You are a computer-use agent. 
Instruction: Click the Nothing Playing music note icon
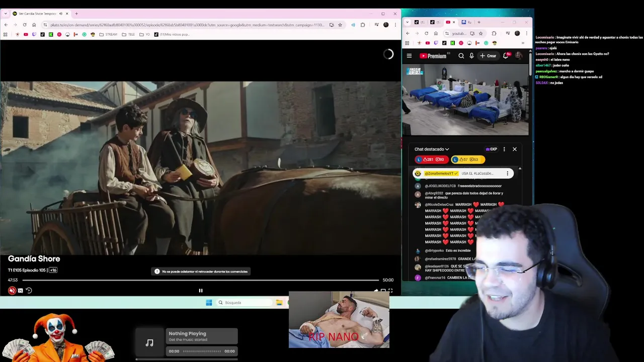[x=149, y=343]
